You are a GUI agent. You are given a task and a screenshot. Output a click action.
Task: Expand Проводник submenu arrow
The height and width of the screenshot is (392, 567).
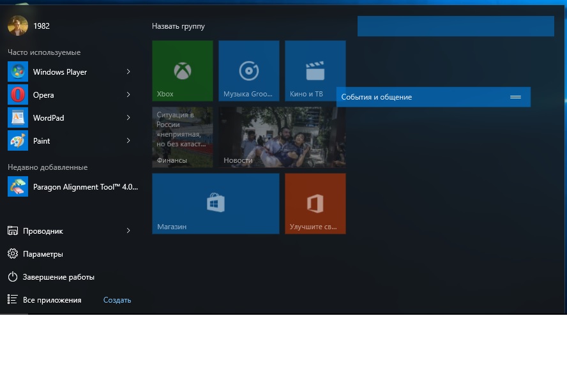[x=128, y=230]
